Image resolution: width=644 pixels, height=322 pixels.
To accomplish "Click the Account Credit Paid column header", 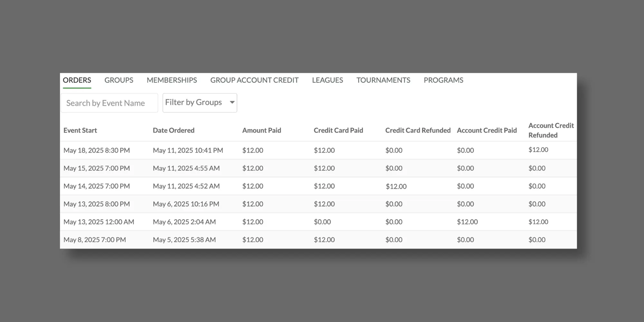I will click(487, 130).
